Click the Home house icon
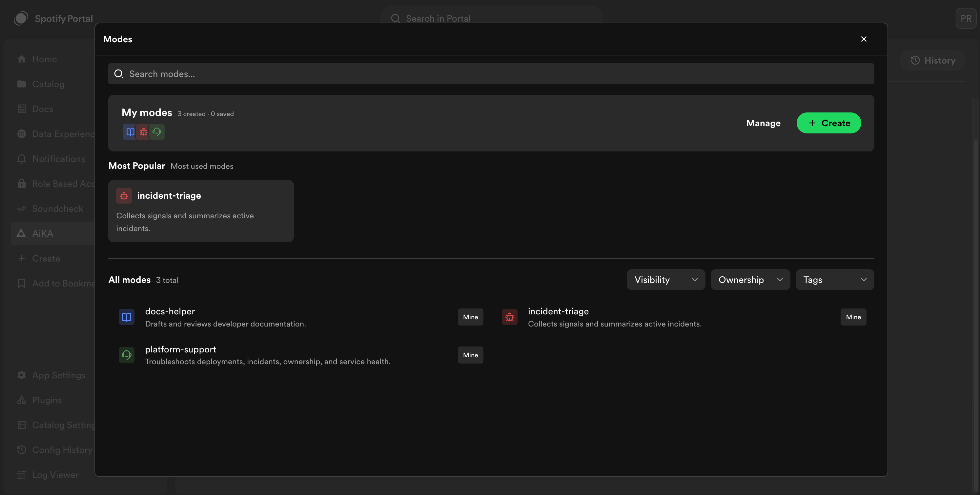This screenshot has height=495, width=980. click(x=22, y=59)
